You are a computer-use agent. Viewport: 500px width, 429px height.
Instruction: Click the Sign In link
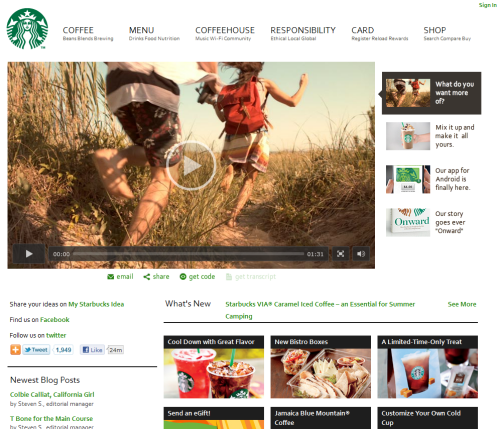click(x=488, y=5)
